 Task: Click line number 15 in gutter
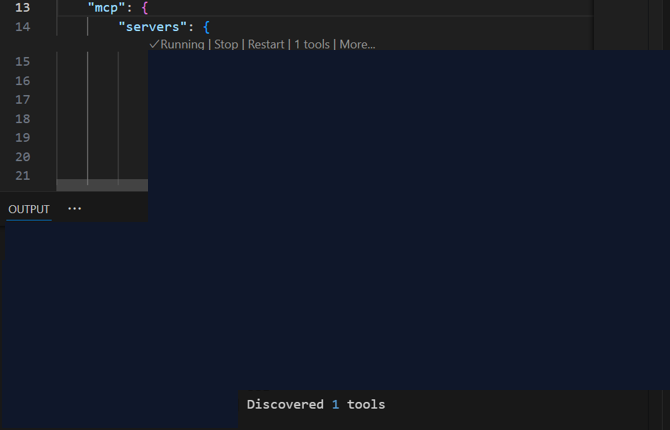point(22,62)
